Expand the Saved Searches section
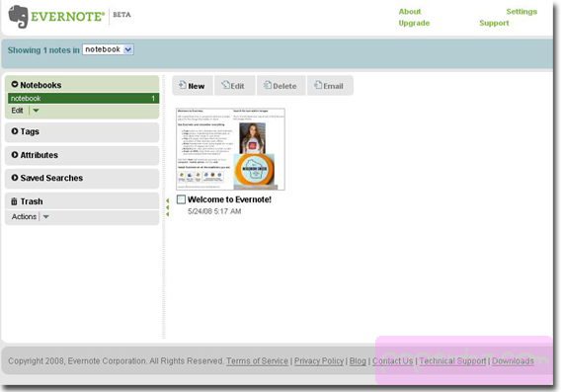Screen dimensions: 563x392 [x=15, y=178]
